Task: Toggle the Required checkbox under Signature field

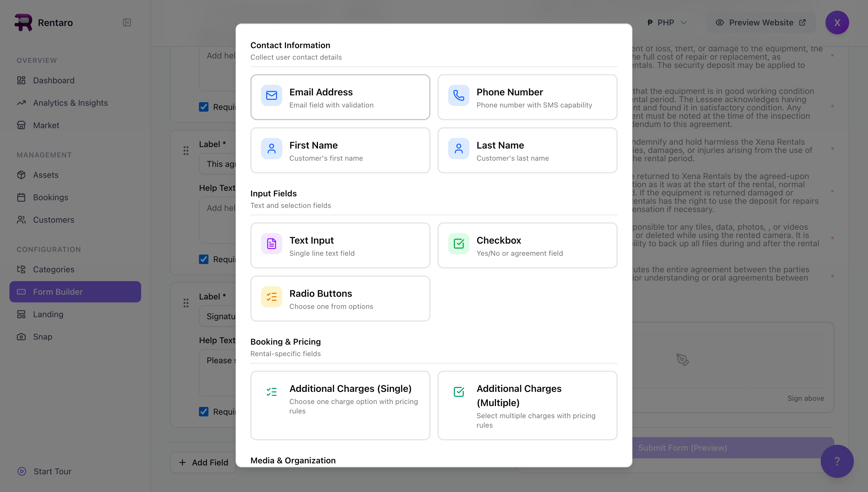Action: click(x=204, y=412)
